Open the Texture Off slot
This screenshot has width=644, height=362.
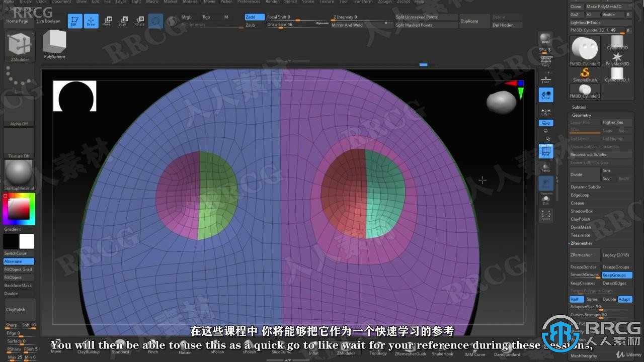19,143
